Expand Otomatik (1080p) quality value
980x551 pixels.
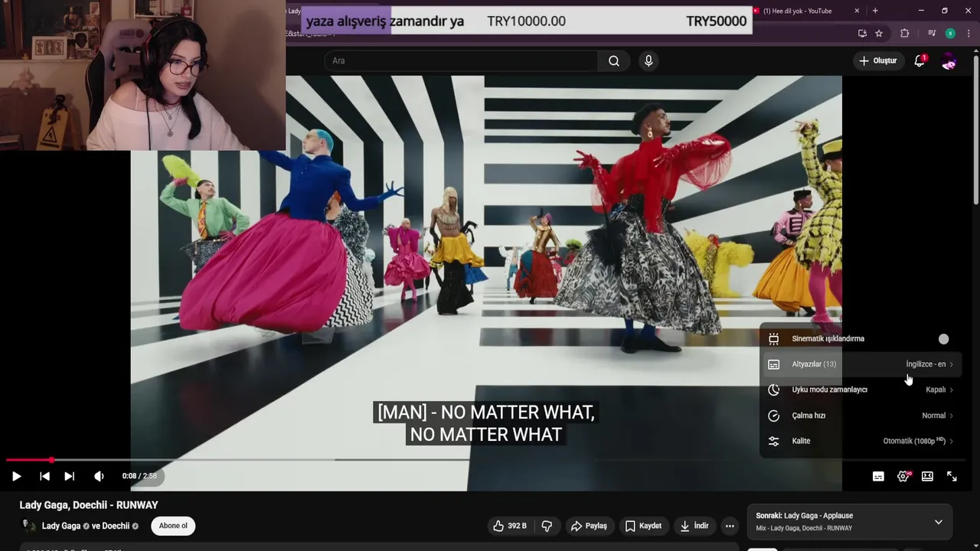[918, 441]
